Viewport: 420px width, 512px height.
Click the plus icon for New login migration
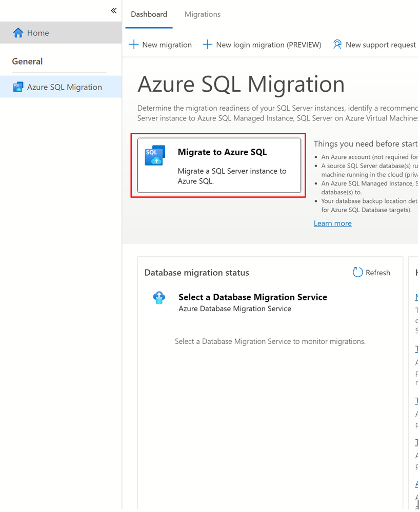click(208, 45)
